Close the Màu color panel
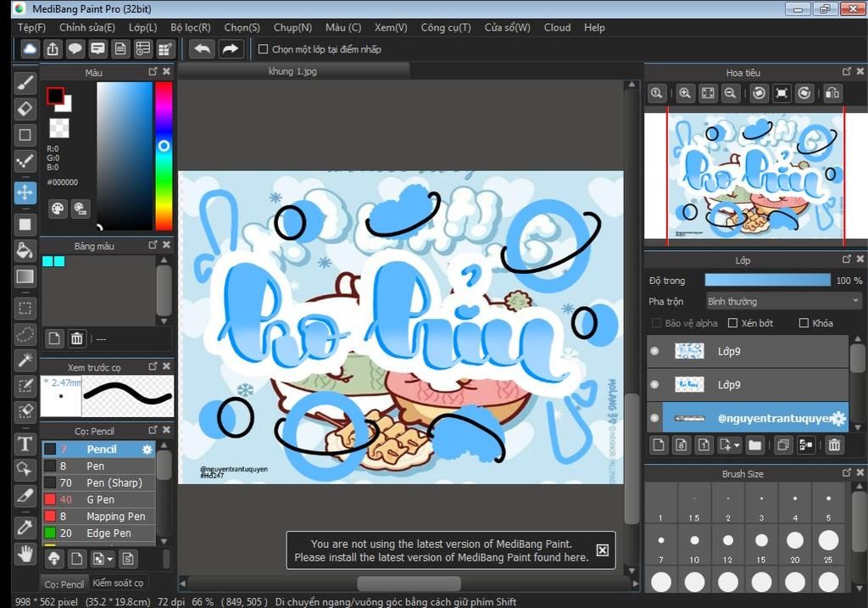 (x=167, y=71)
